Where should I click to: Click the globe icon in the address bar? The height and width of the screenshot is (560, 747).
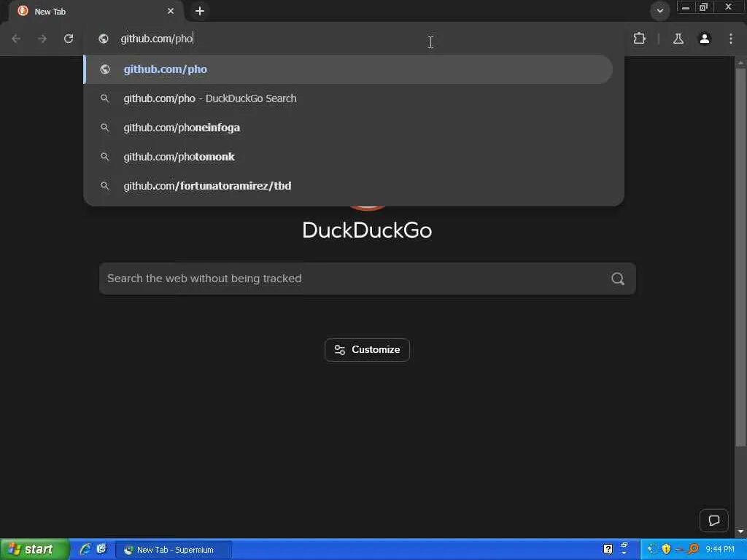point(104,39)
